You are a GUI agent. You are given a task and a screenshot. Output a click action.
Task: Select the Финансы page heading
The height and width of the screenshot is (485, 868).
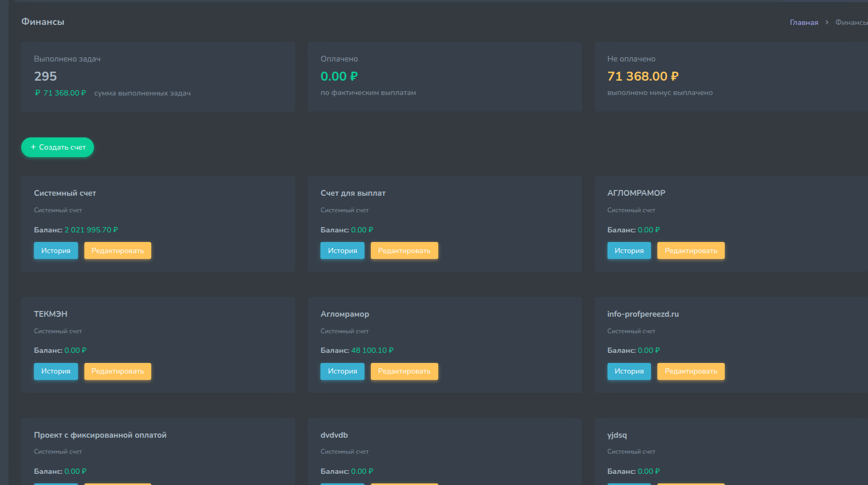point(42,22)
